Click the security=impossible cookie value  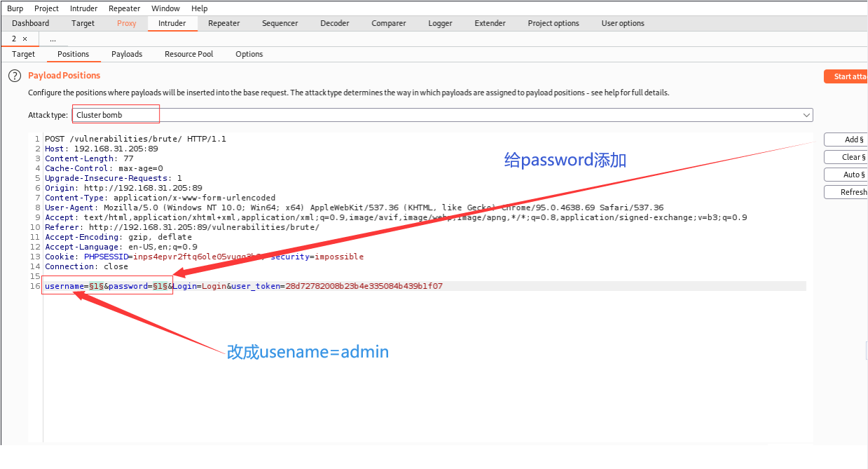317,257
